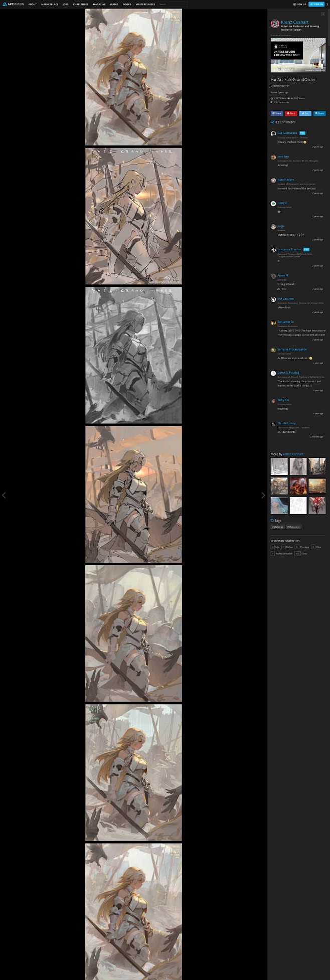
Task: Open the three-dot more options menu
Action: click(x=327, y=4)
